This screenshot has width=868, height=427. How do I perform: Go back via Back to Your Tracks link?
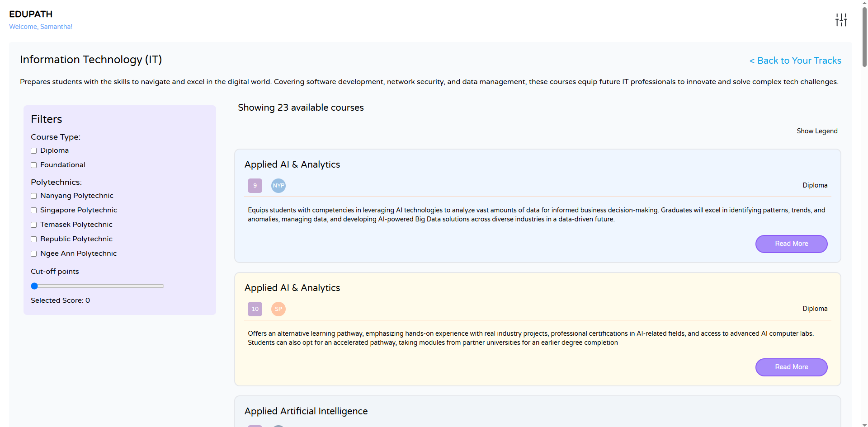pyautogui.click(x=795, y=61)
